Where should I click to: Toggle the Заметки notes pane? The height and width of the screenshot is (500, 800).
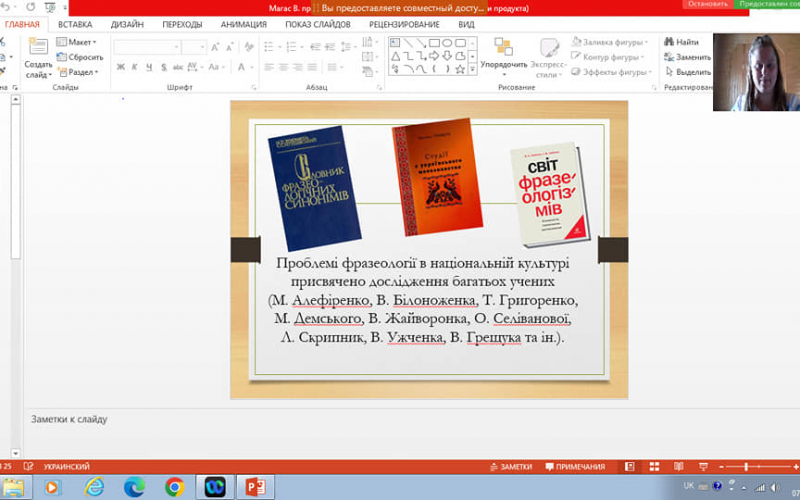pyautogui.click(x=511, y=467)
